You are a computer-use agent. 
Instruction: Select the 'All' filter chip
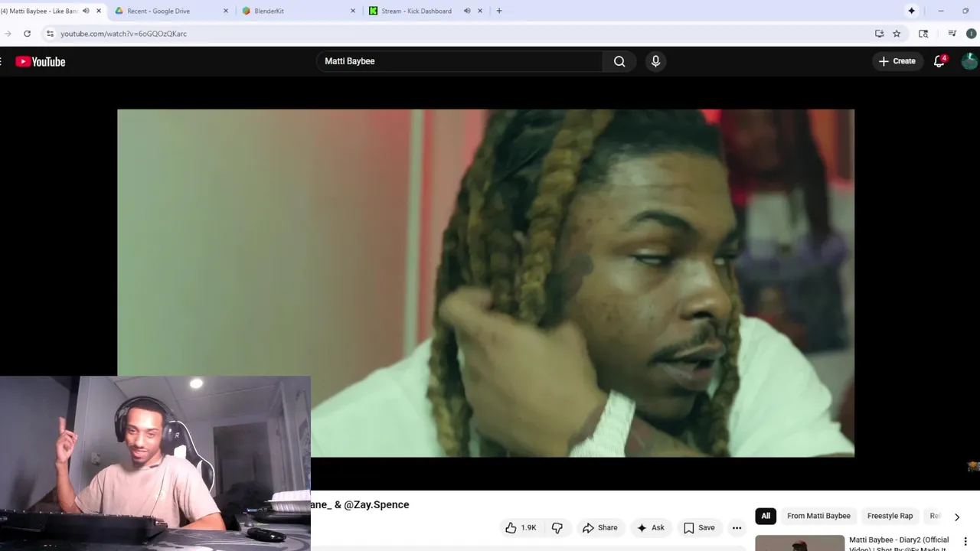pos(766,516)
